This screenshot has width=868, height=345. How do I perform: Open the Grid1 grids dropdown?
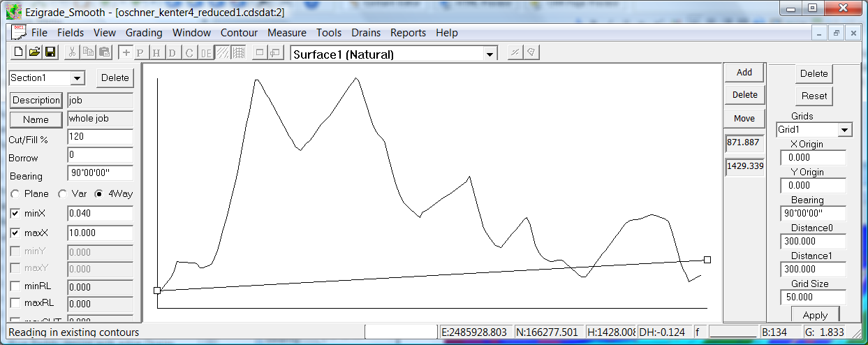(x=845, y=130)
